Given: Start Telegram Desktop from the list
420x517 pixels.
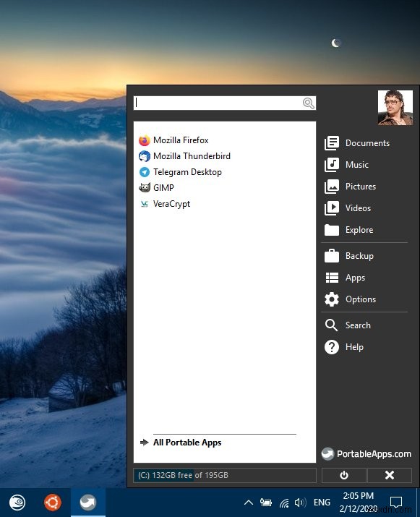Looking at the screenshot, I should tap(180, 172).
